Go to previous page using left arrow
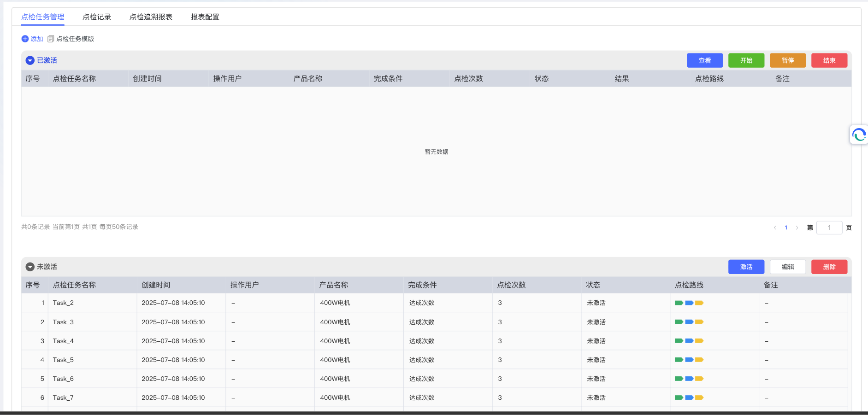The width and height of the screenshot is (868, 415). pos(775,228)
